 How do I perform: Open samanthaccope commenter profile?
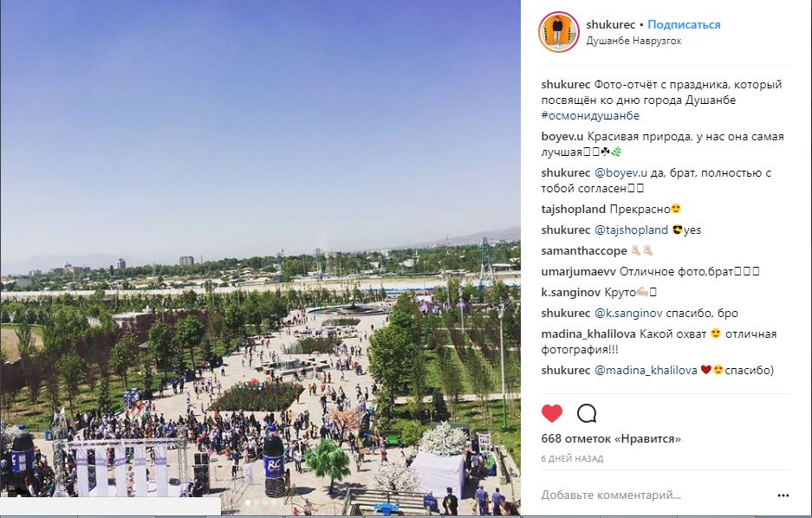point(584,251)
